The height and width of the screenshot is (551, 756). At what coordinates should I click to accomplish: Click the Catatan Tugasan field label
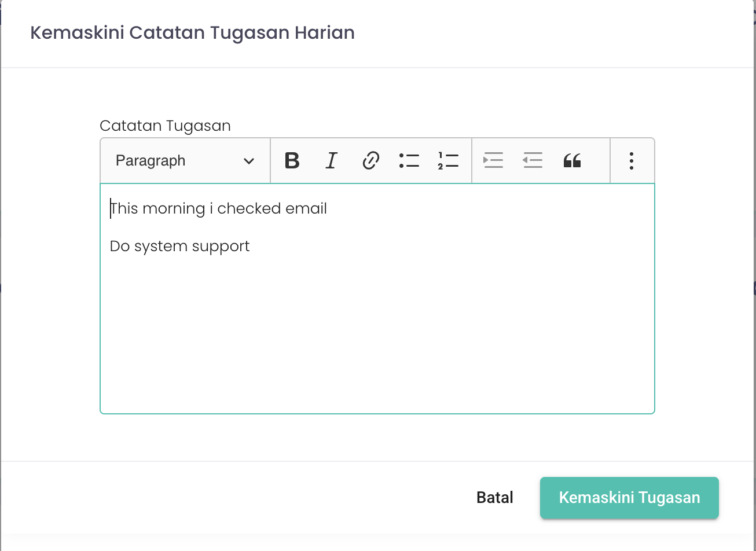click(x=165, y=126)
